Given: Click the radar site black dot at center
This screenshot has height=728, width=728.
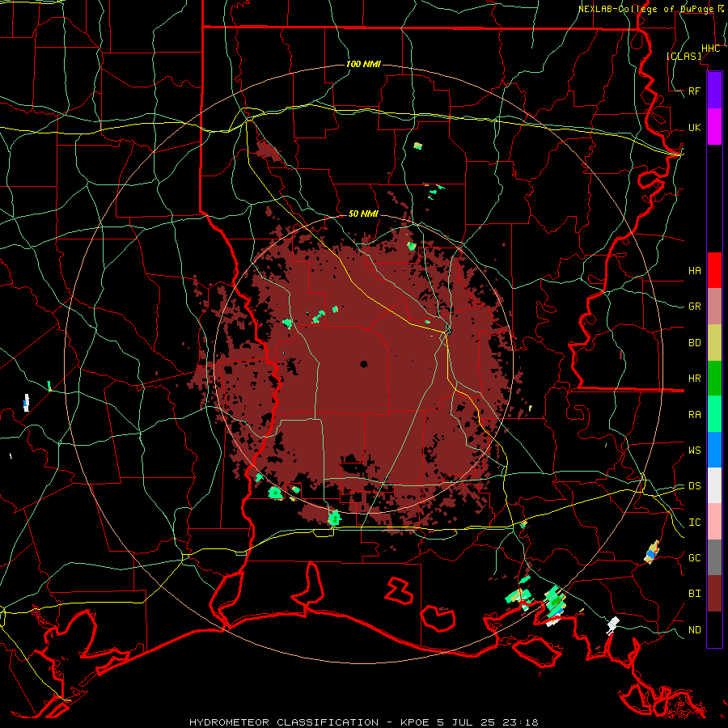Looking at the screenshot, I should pyautogui.click(x=363, y=364).
